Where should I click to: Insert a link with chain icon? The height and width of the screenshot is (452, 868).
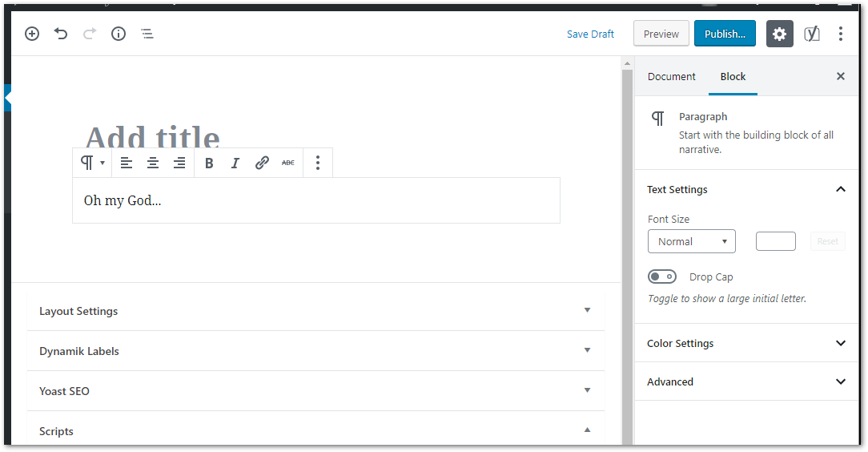click(x=262, y=163)
